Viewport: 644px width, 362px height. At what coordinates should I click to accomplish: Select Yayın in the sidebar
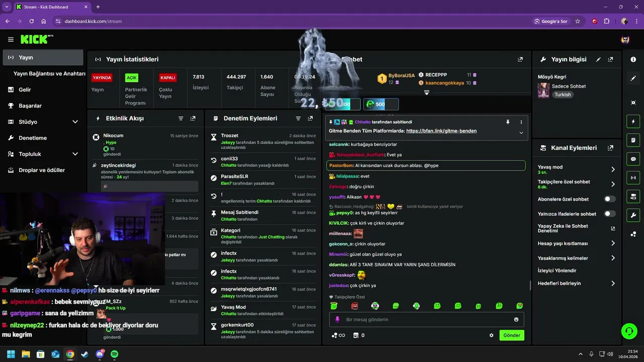[43, 57]
